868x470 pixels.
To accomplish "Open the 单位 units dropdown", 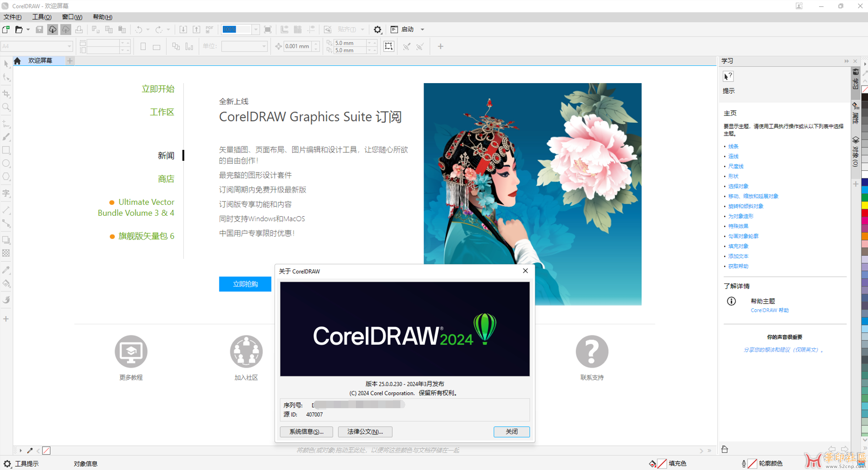I will point(264,47).
